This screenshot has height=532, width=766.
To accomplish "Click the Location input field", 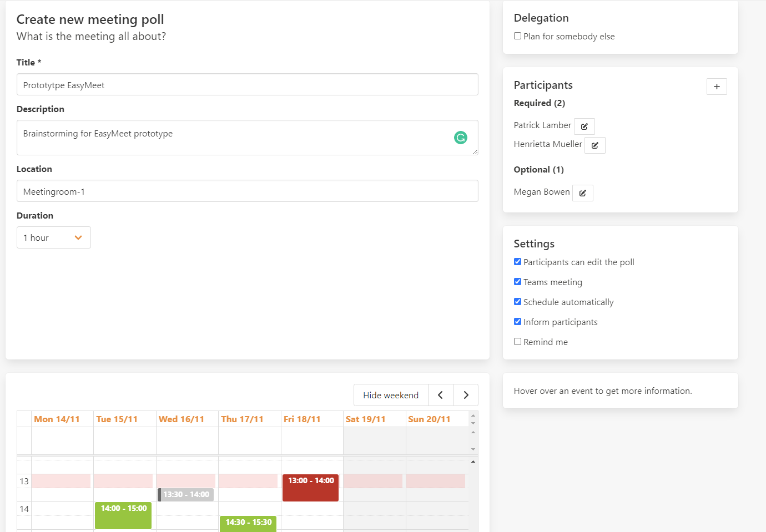I will tap(247, 191).
